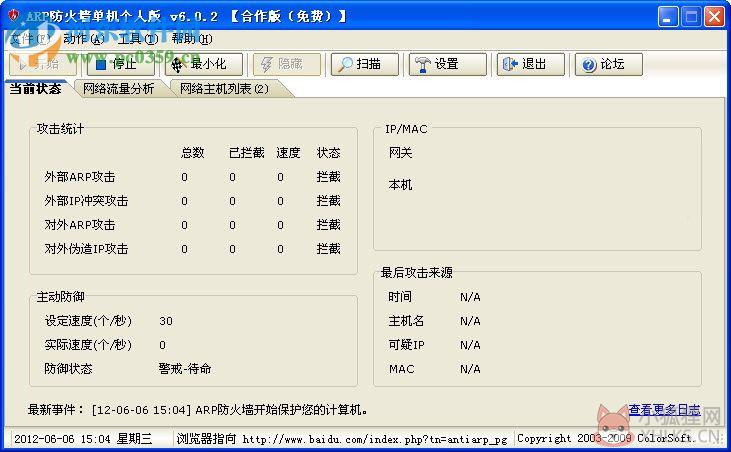The height and width of the screenshot is (452, 731).
Task: Click the greyed 隐藏 (Hide) toolbar button
Action: (x=287, y=64)
